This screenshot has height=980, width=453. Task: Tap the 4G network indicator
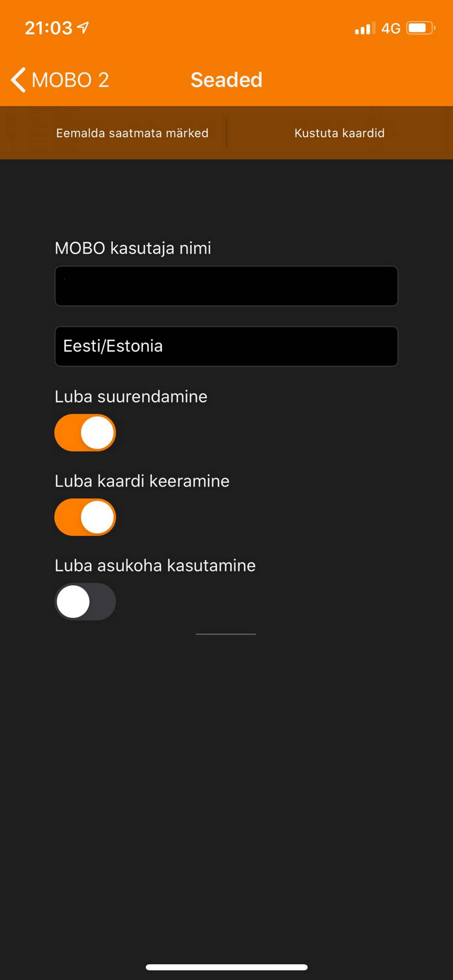click(391, 28)
